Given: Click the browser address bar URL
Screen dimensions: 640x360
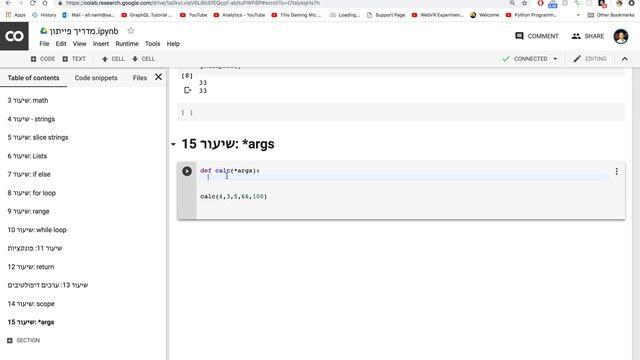Looking at the screenshot, I should click(x=193, y=3).
